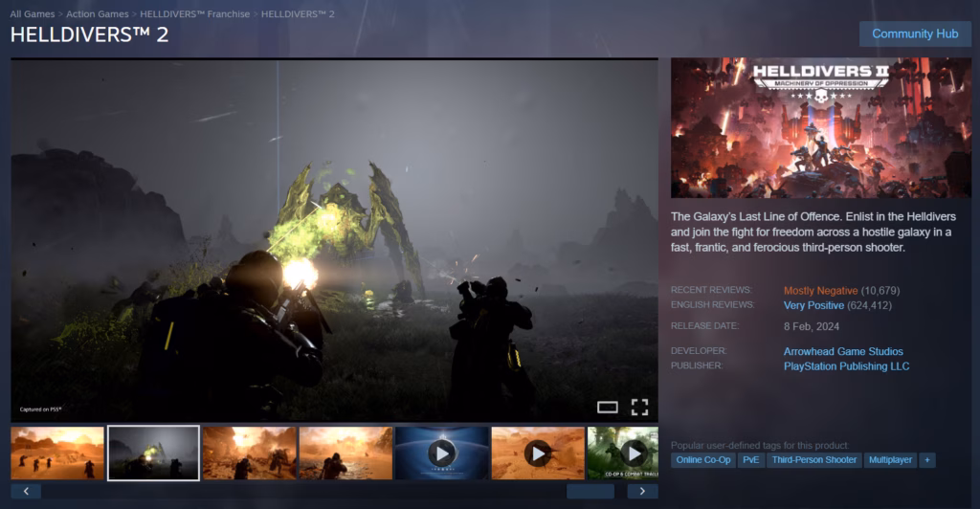This screenshot has width=980, height=509.
Task: Select the highlighted foggy creature thumbnail
Action: (x=154, y=454)
